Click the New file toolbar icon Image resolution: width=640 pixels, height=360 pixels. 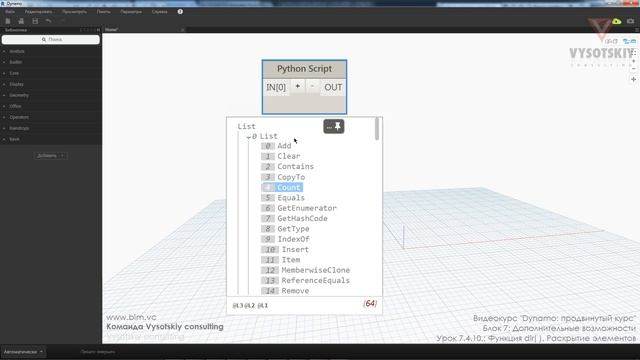pos(8,21)
